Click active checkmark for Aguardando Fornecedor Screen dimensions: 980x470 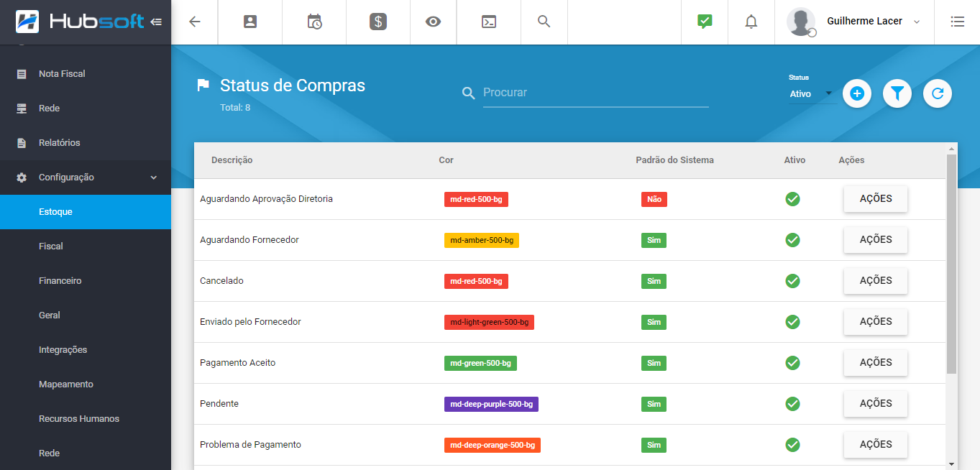pos(793,240)
